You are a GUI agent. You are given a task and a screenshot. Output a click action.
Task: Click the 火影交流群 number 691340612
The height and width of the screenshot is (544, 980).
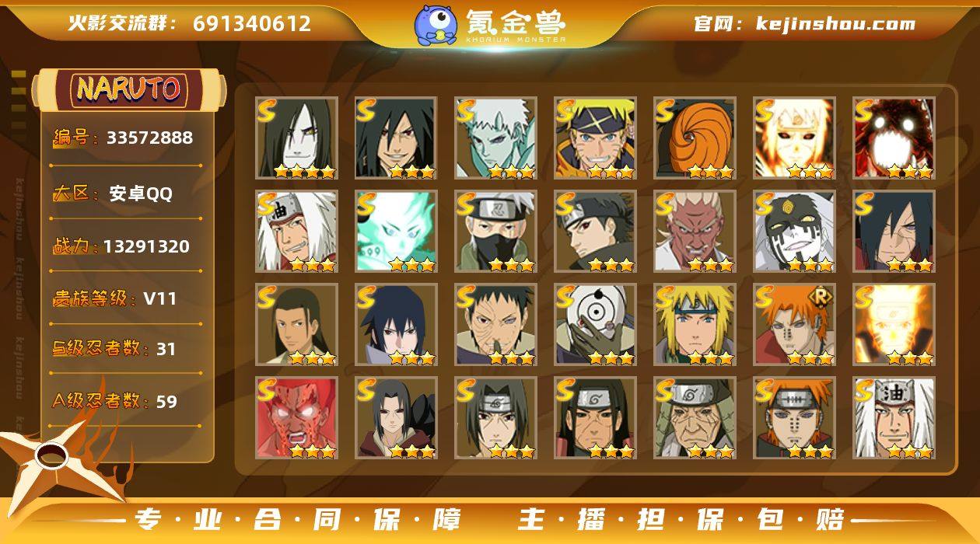252,23
